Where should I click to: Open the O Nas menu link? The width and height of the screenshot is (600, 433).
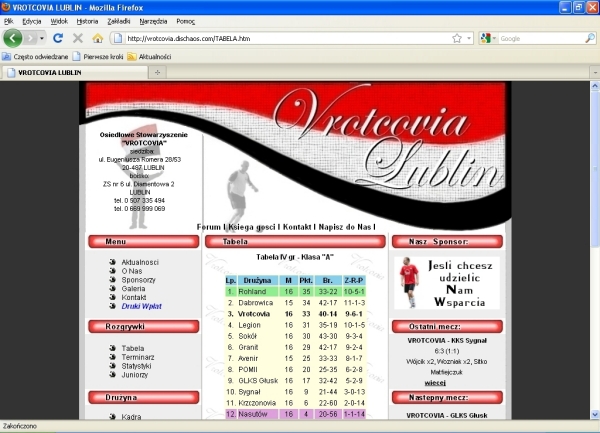[x=132, y=271]
